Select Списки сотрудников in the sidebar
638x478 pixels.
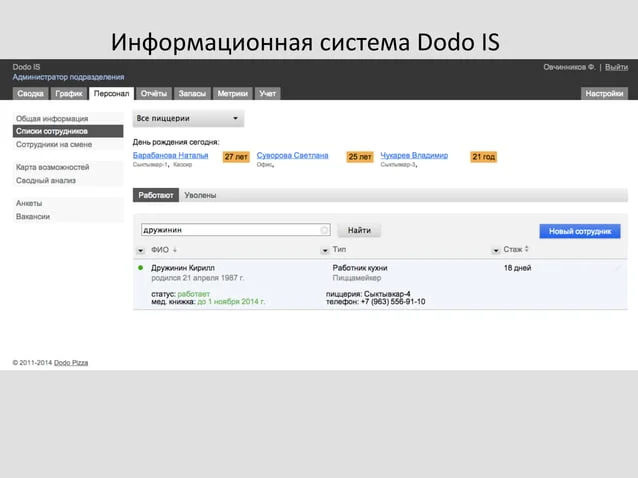point(68,131)
